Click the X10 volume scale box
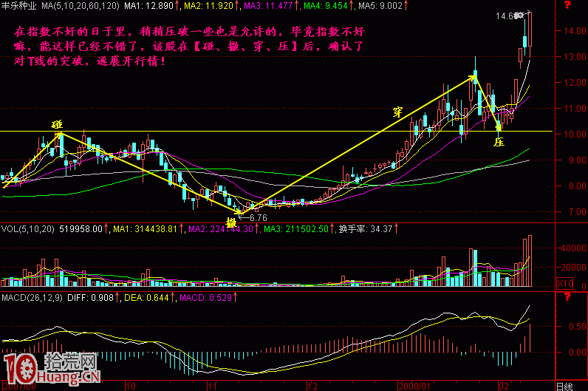The height and width of the screenshot is (391, 588). tap(565, 284)
